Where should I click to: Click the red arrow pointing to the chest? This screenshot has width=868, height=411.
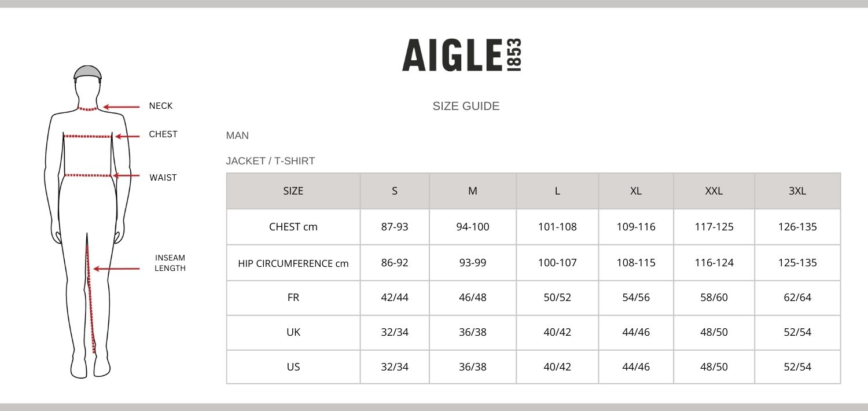click(x=127, y=137)
